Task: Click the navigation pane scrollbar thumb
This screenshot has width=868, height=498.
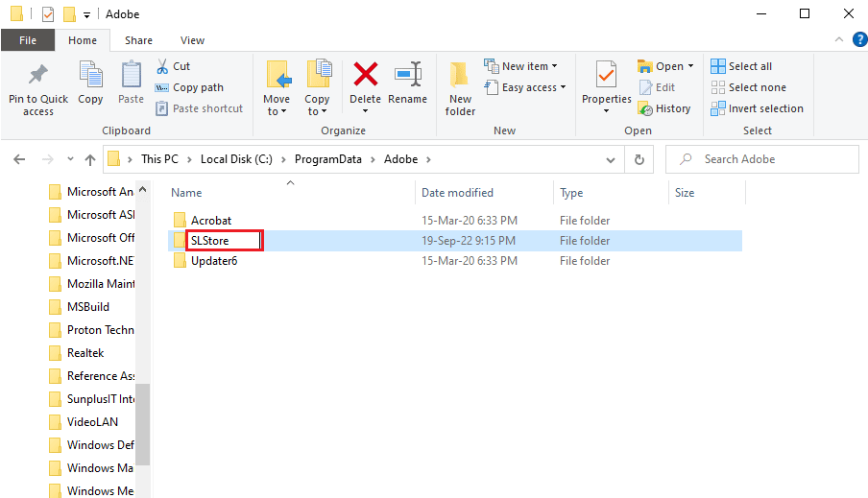Action: [x=143, y=424]
